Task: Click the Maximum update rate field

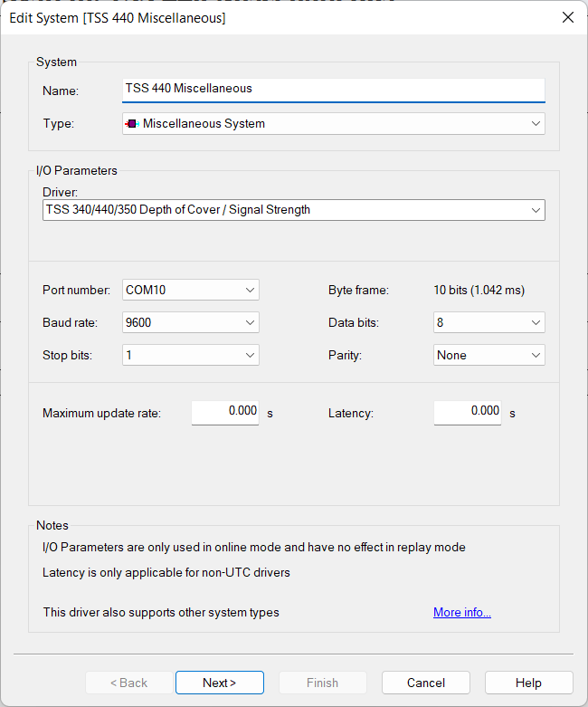Action: (225, 412)
